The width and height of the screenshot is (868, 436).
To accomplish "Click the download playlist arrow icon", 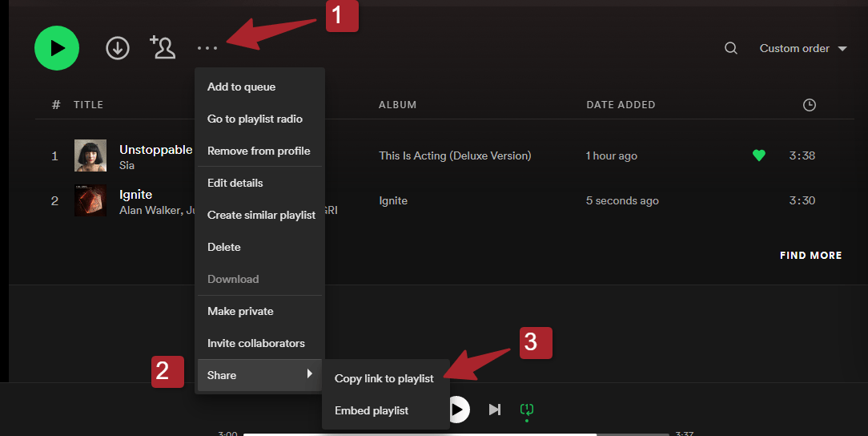I will point(118,48).
